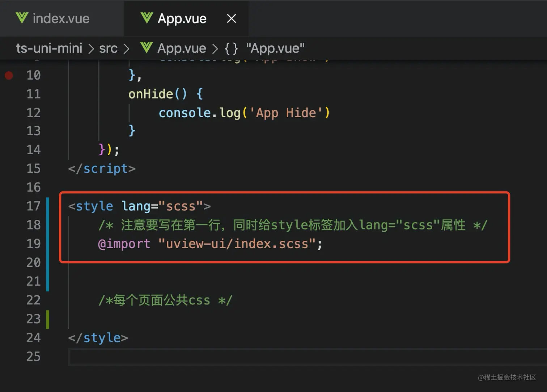Open App.vue breadcrumb file entry
Image resolution: width=547 pixels, height=392 pixels.
[182, 48]
